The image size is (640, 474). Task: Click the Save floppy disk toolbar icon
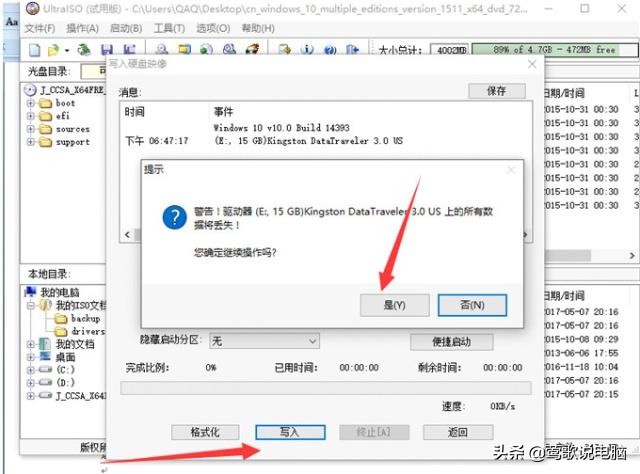(x=107, y=50)
